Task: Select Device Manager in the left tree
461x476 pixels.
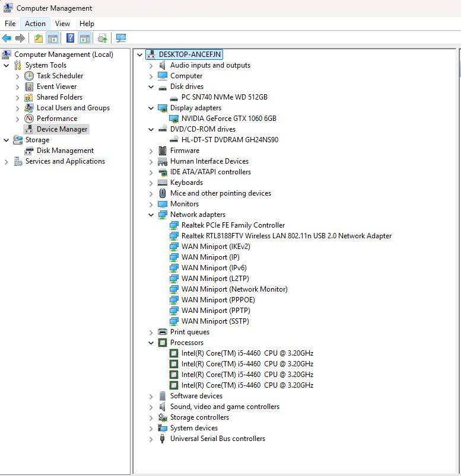Action: pyautogui.click(x=62, y=129)
